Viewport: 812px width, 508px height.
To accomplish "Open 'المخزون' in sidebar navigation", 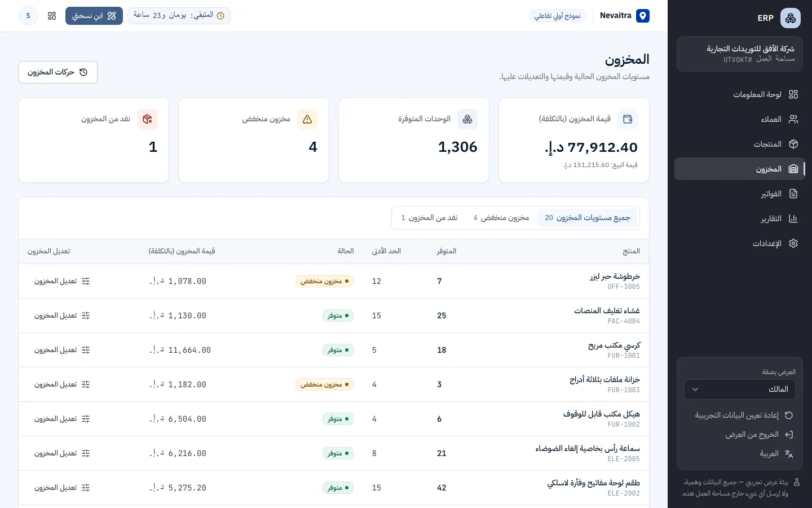I will pos(740,169).
